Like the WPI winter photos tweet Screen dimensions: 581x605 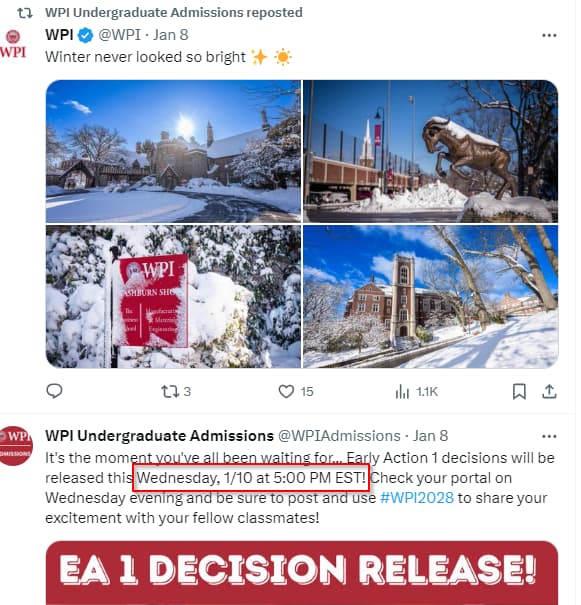pos(286,392)
